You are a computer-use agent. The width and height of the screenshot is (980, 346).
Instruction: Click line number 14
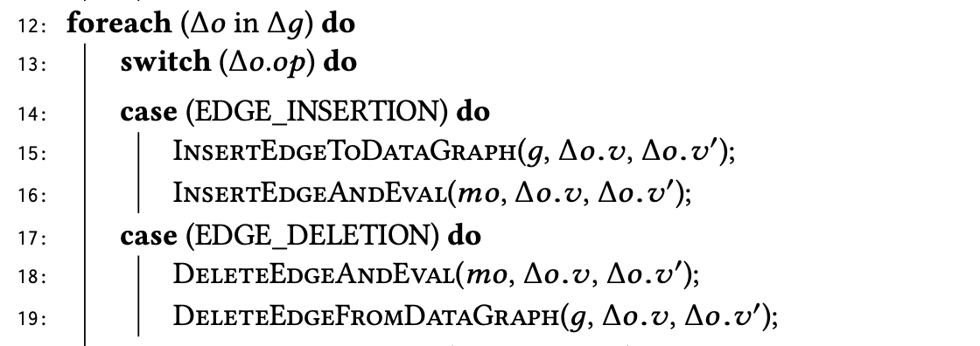31,114
